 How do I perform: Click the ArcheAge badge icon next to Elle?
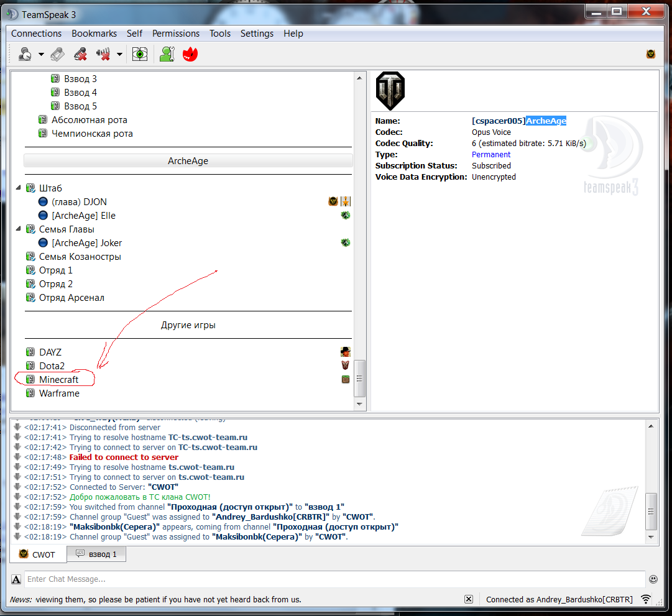click(346, 215)
